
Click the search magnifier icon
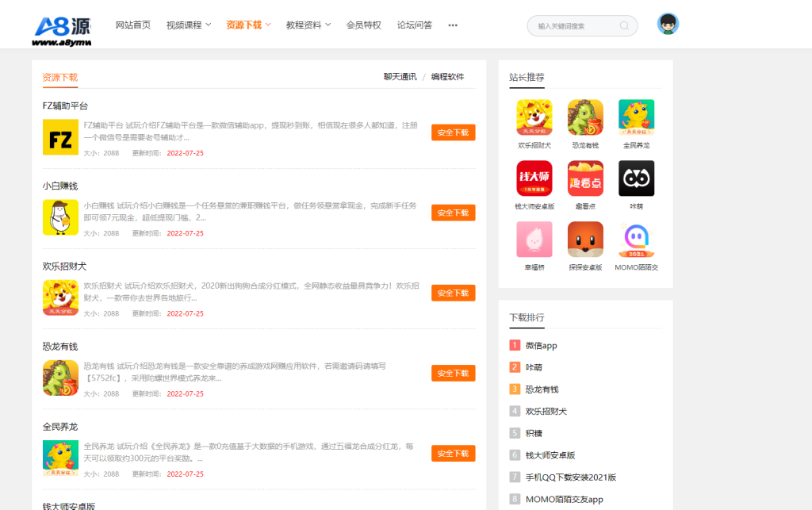(x=624, y=26)
